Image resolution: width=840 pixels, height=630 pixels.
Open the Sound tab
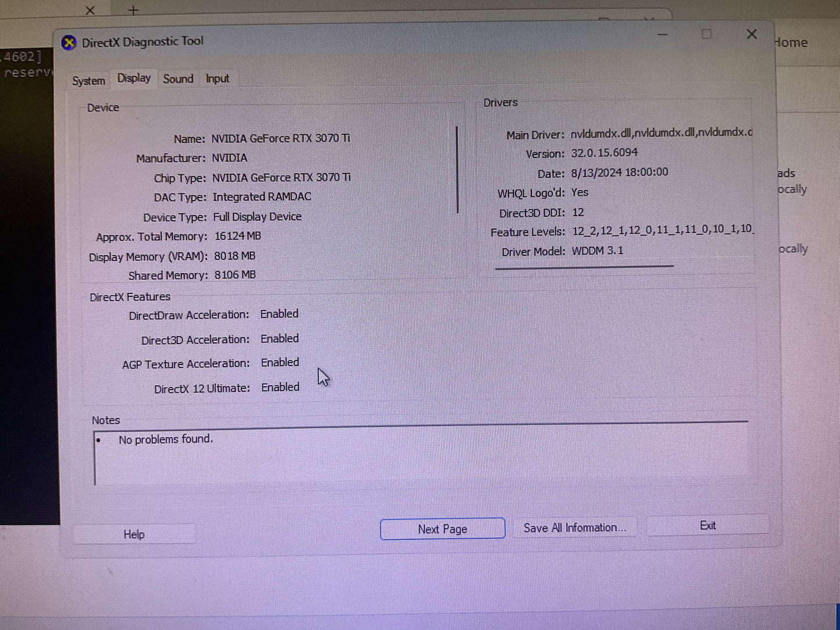pos(178,79)
